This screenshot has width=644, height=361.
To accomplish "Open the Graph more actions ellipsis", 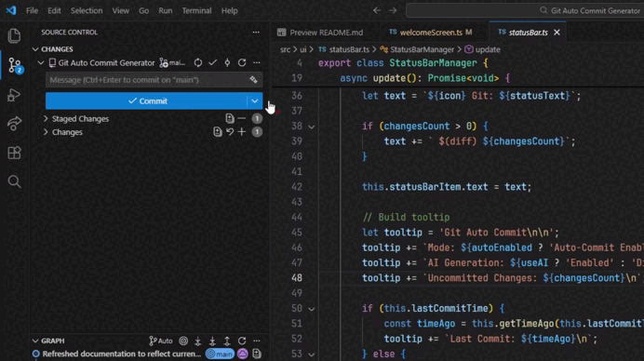I will pyautogui.click(x=257, y=341).
